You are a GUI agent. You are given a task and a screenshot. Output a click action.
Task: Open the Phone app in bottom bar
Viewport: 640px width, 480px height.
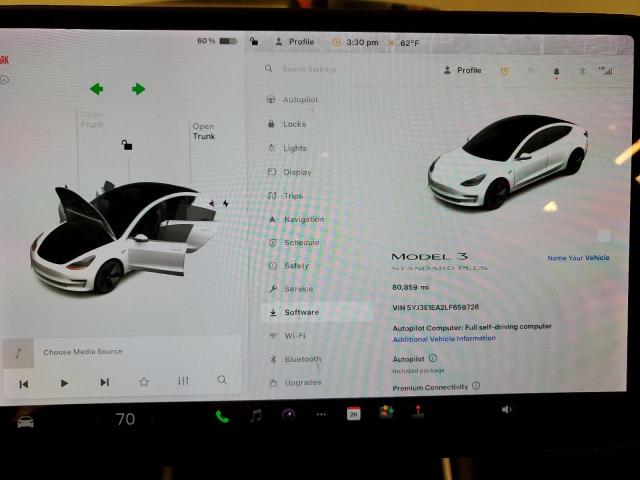tap(222, 416)
